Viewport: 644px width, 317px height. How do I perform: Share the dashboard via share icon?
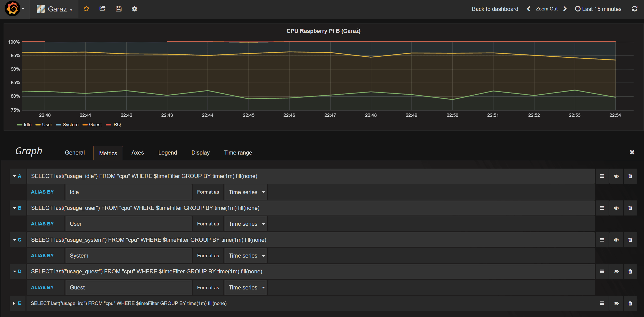click(x=102, y=9)
